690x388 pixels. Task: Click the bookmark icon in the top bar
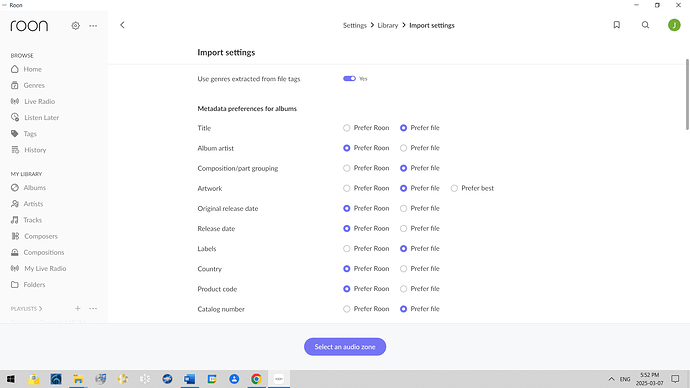pyautogui.click(x=617, y=25)
